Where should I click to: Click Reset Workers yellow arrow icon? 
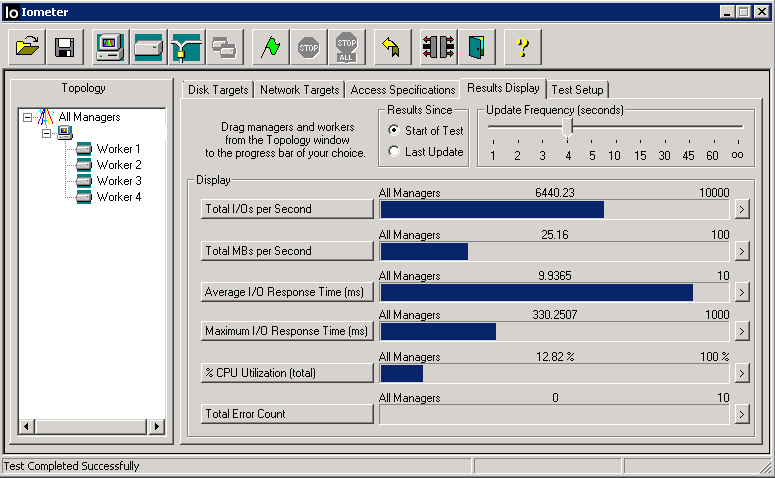392,47
